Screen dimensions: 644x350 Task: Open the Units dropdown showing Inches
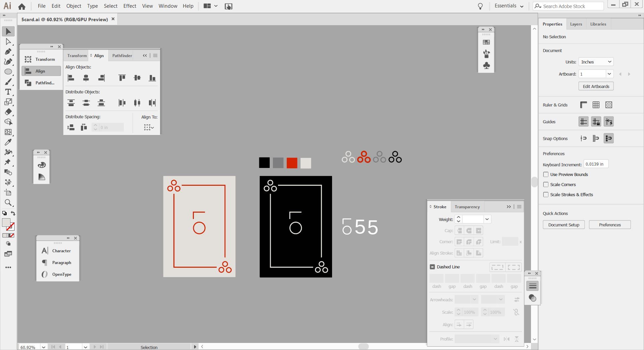(595, 61)
